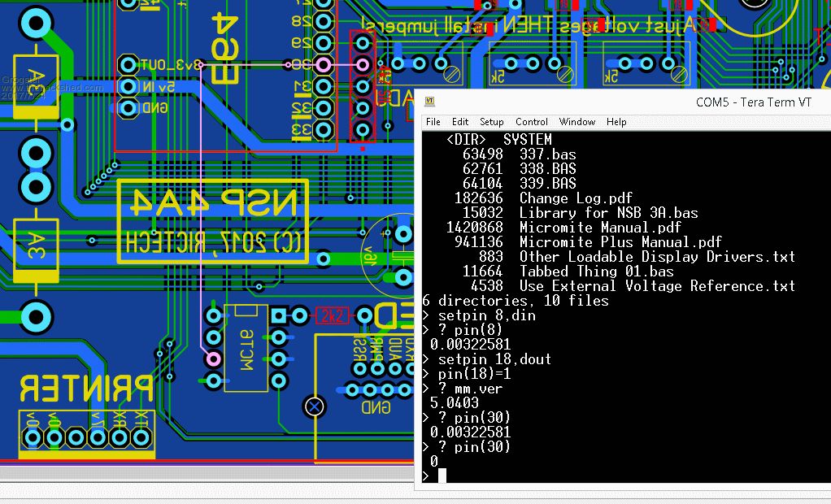Click the via marked with an X

click(314, 406)
